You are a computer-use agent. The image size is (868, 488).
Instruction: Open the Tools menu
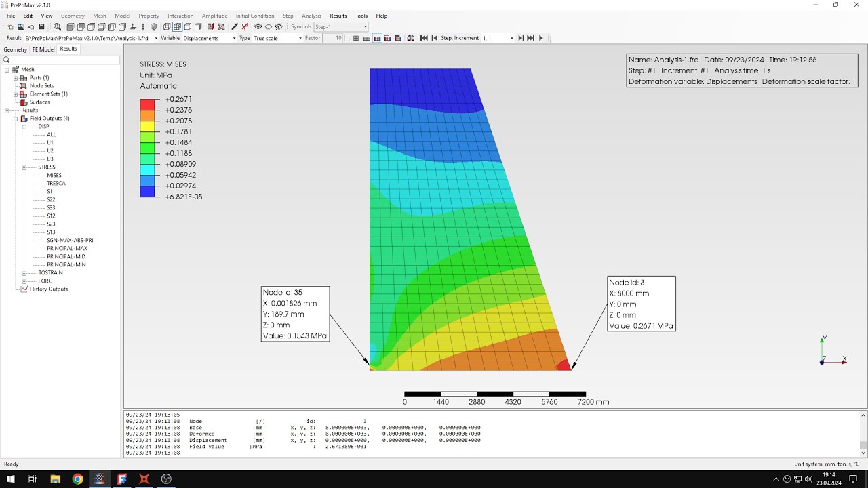coord(361,16)
